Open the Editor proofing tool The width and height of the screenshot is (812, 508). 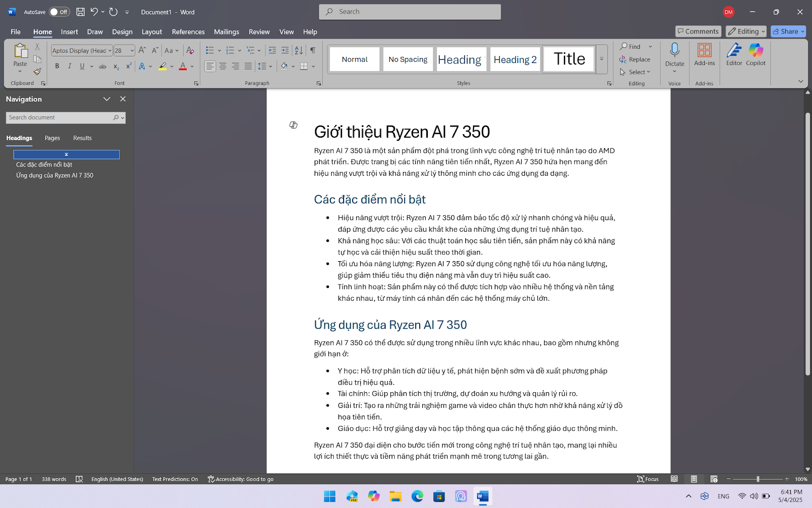pos(734,55)
